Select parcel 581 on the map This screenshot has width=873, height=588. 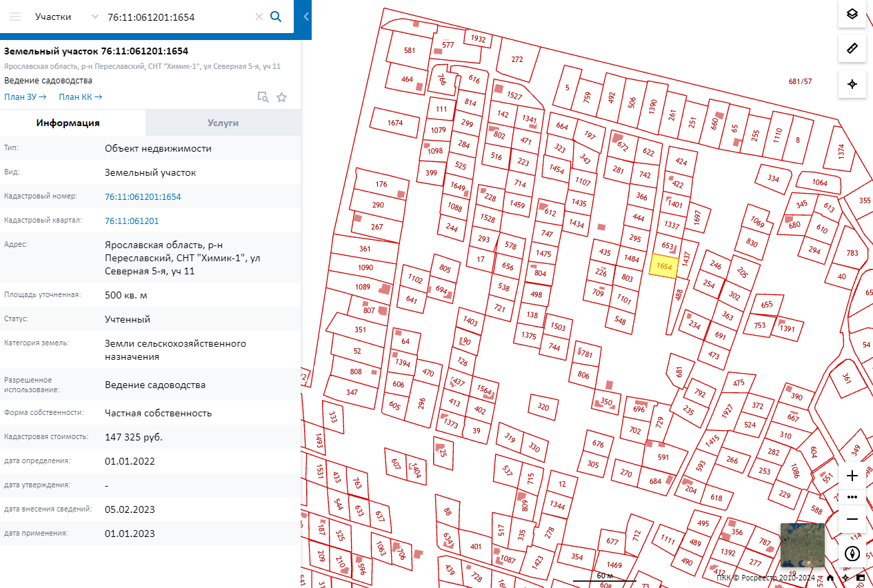[x=410, y=50]
